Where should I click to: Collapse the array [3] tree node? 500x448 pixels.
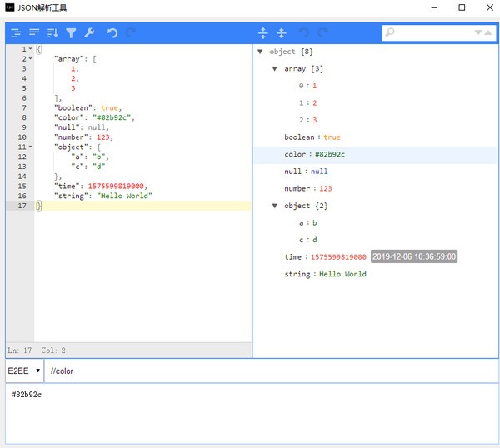click(x=276, y=69)
